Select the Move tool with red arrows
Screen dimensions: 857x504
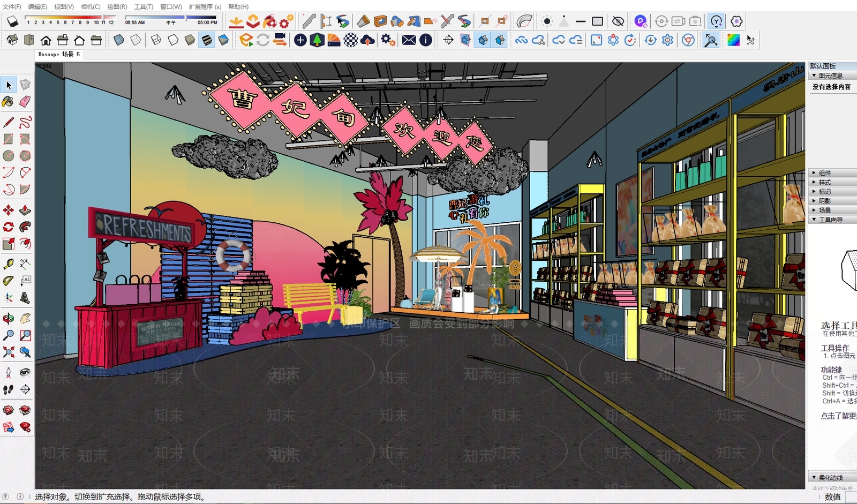(x=9, y=210)
